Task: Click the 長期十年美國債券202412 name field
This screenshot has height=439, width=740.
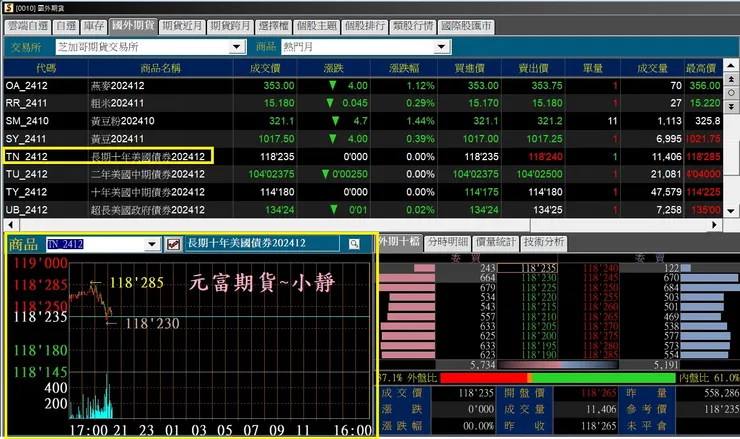Action: (262, 244)
